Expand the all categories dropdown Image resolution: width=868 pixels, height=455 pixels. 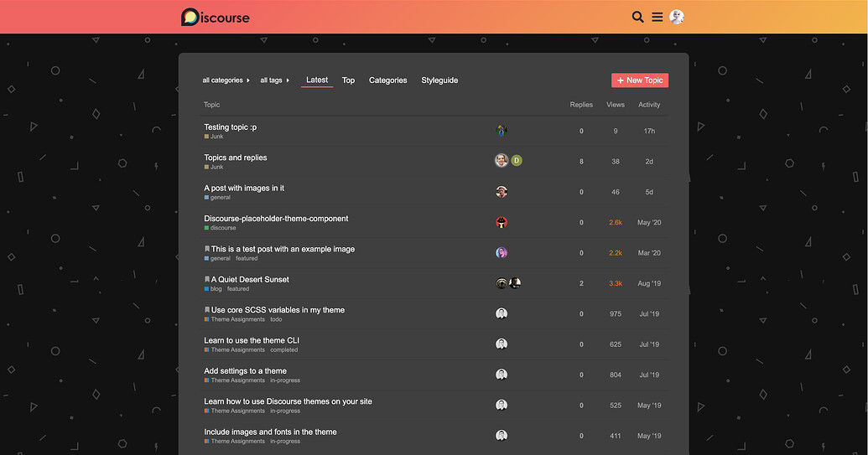point(226,80)
